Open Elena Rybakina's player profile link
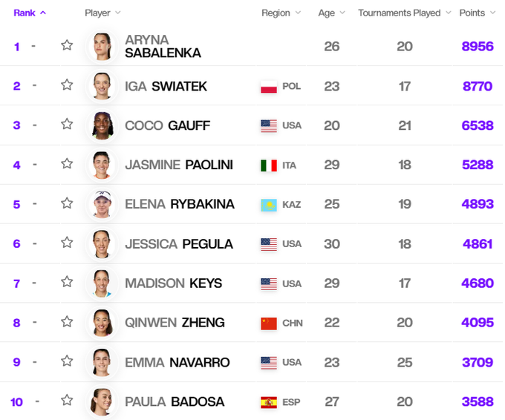The height and width of the screenshot is (420, 505). [x=180, y=204]
